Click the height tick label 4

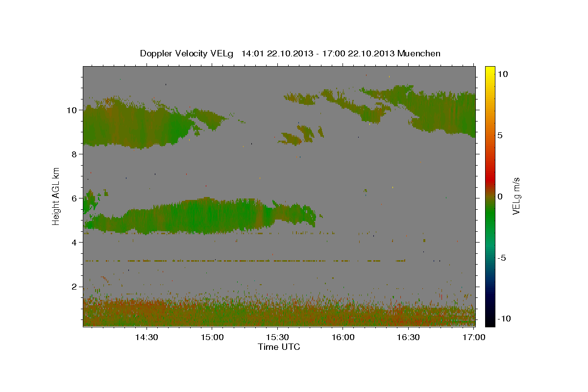pos(74,242)
